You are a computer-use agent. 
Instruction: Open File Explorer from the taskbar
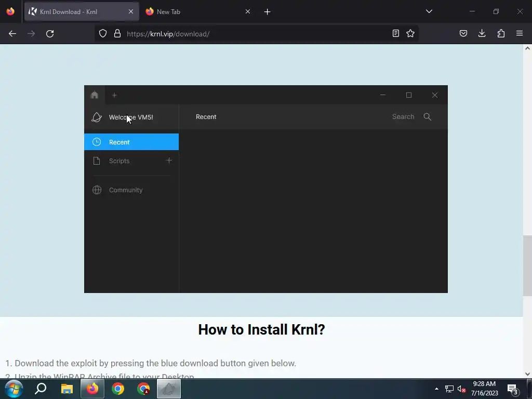point(67,389)
